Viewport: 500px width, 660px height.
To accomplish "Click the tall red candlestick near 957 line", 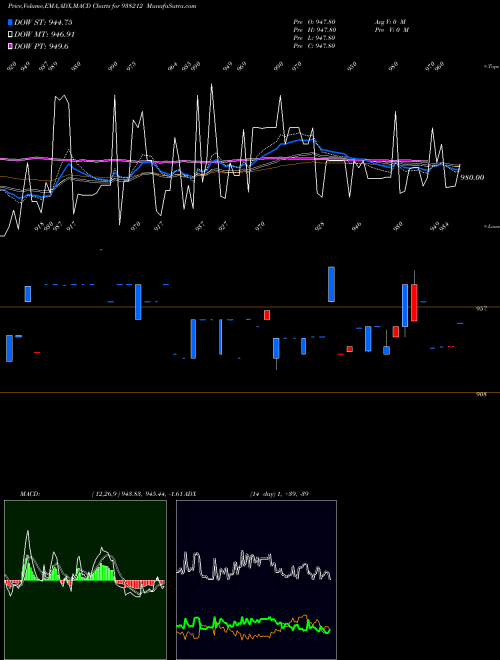I will click(x=414, y=303).
